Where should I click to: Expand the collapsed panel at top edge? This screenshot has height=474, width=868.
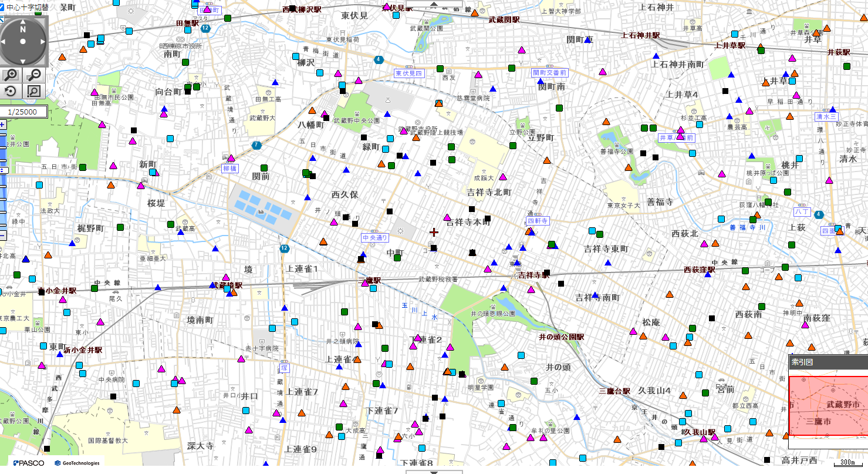(x=434, y=3)
